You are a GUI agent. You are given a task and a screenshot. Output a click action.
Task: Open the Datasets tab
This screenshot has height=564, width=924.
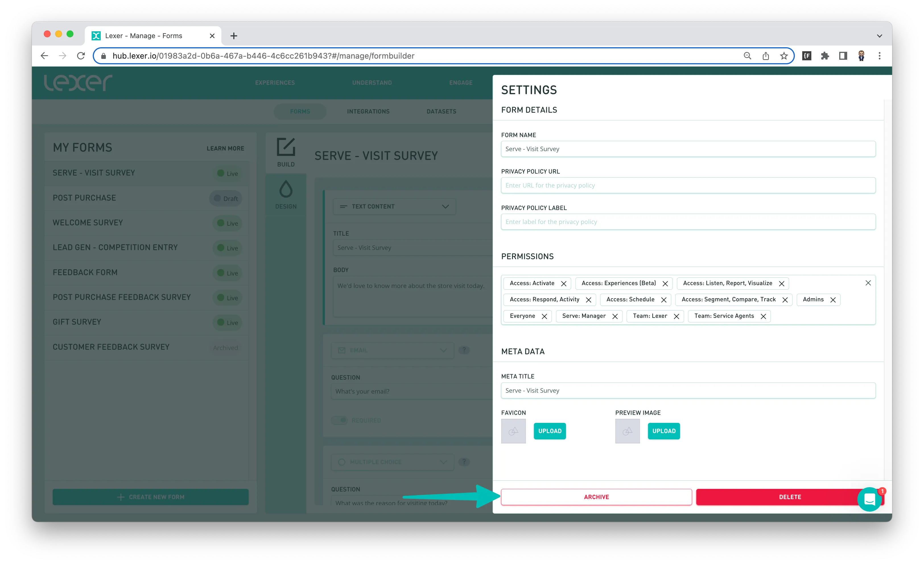pyautogui.click(x=441, y=111)
